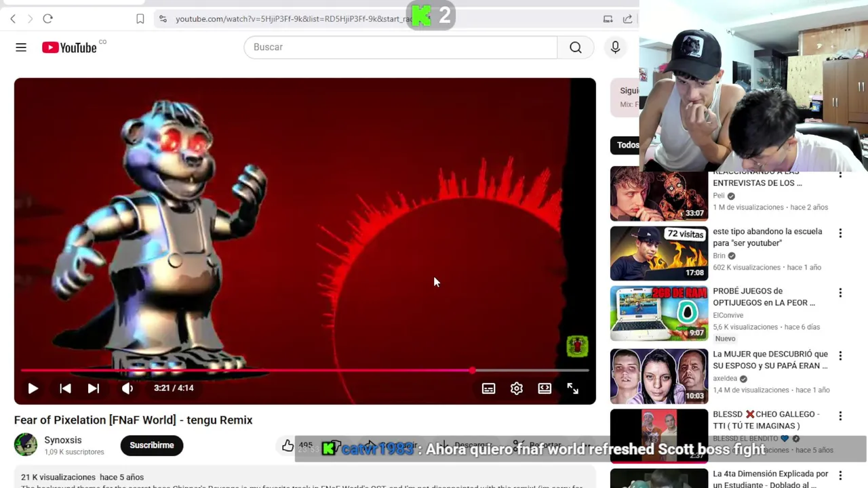Click the '1,09 K suscriptores' text
Screen dimensions: 868x488
74,452
